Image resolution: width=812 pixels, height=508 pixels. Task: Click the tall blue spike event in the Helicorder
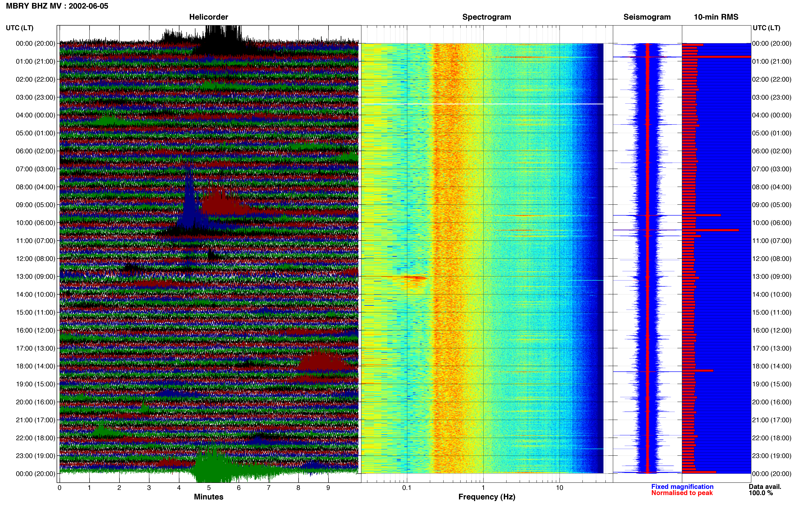(190, 198)
